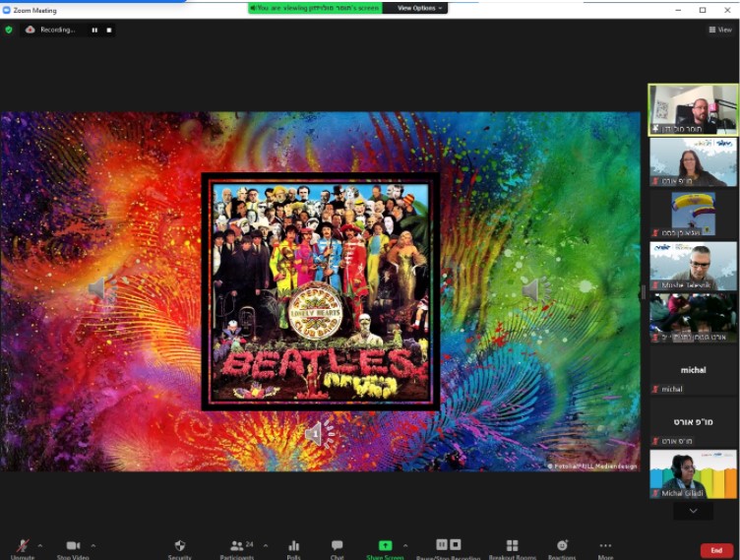
Task: Open audio options arrow beside Unmute
Action: 40,546
